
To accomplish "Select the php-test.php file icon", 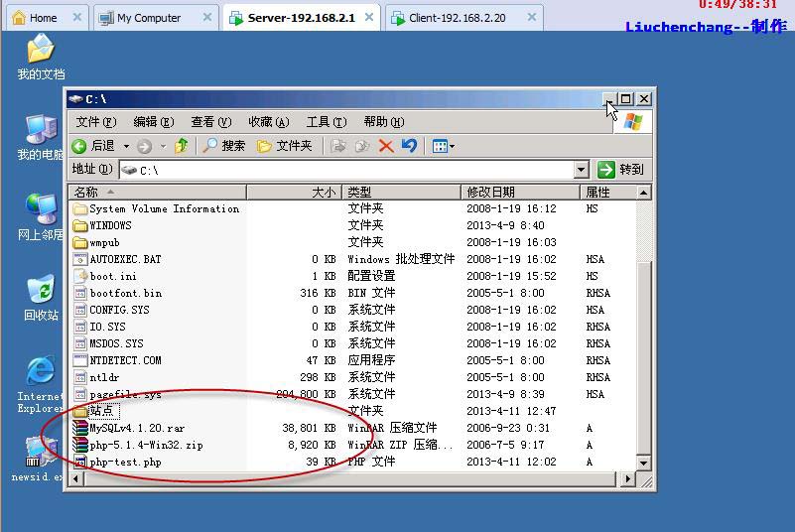I will [80, 462].
